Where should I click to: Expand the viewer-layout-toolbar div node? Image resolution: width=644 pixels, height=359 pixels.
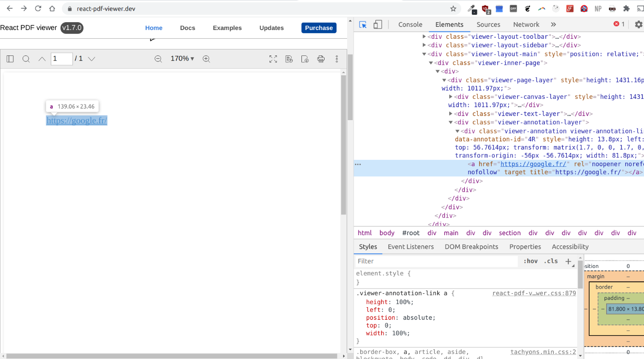point(424,37)
